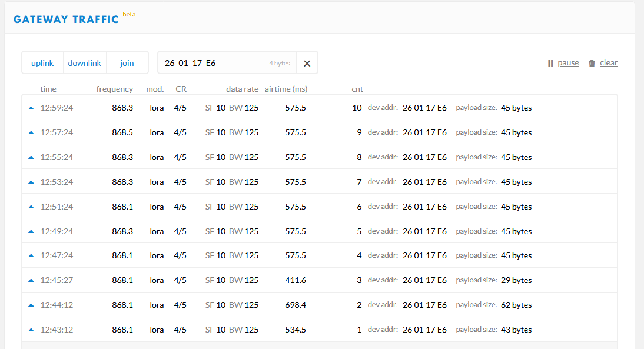Expand the packet with cnt 8

pos(320,157)
